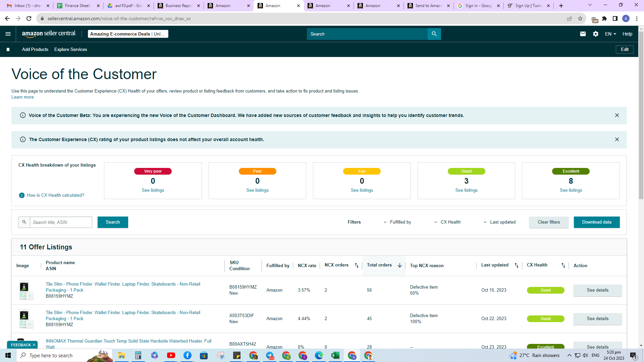The height and width of the screenshot is (362, 644).
Task: Click the Download data button
Action: [x=597, y=222]
